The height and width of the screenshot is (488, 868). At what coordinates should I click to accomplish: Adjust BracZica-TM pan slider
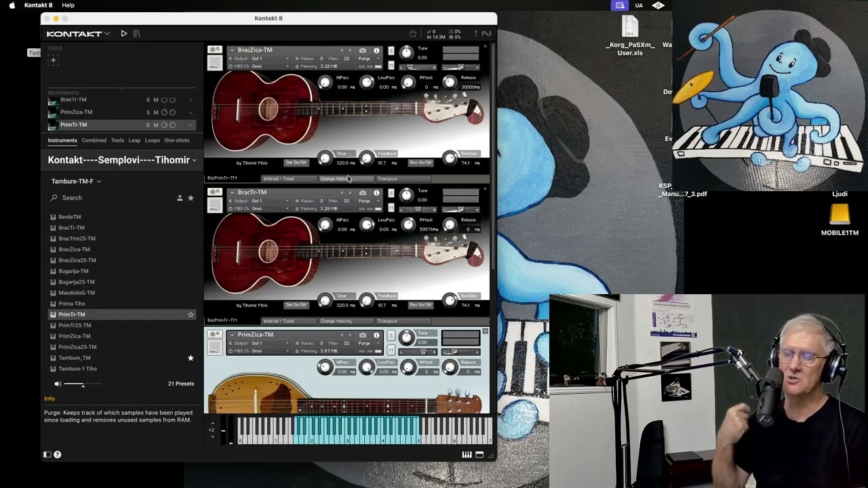[417, 67]
